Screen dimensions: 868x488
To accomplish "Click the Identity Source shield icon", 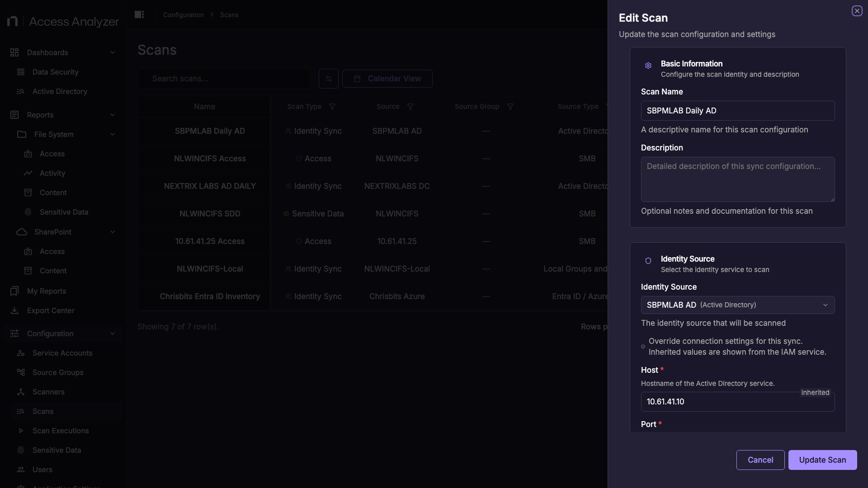I will pyautogui.click(x=648, y=261).
